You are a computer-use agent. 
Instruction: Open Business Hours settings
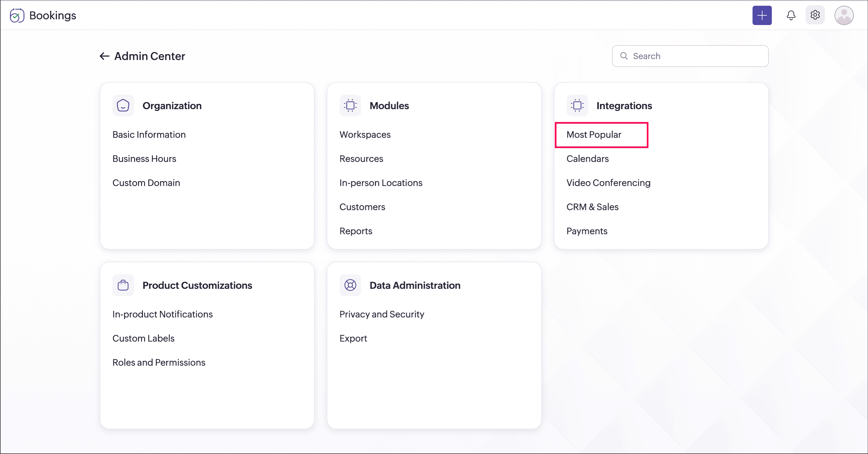pyautogui.click(x=144, y=159)
